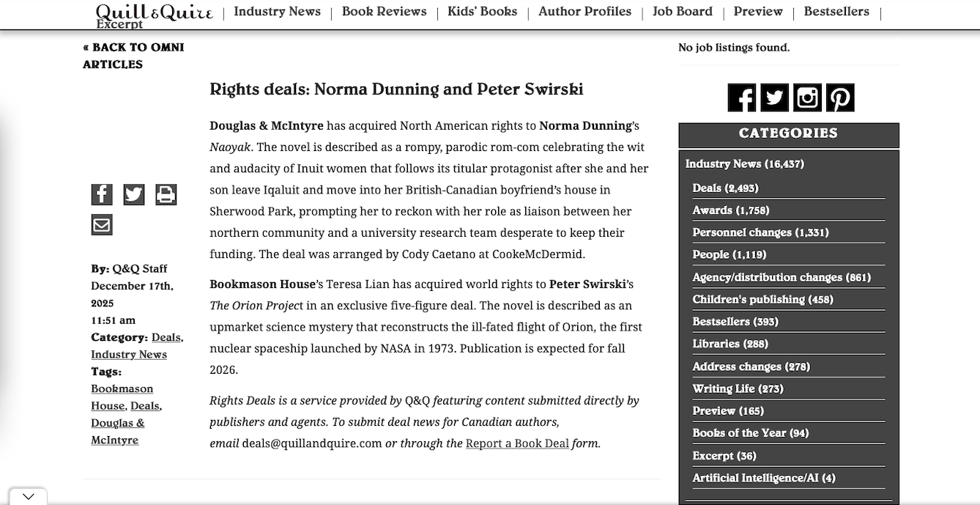Expand the bottom-left chevron panel

[28, 497]
